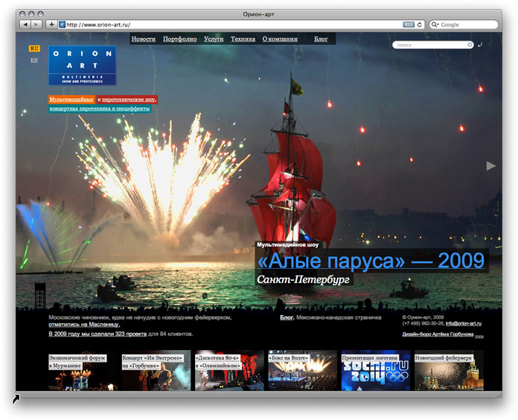518x420 pixels.
Task: Click the Мультимедийные orange tag link
Action: click(71, 99)
